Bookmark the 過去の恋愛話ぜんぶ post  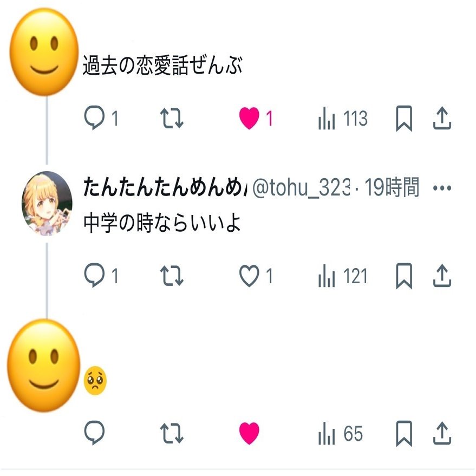(404, 118)
